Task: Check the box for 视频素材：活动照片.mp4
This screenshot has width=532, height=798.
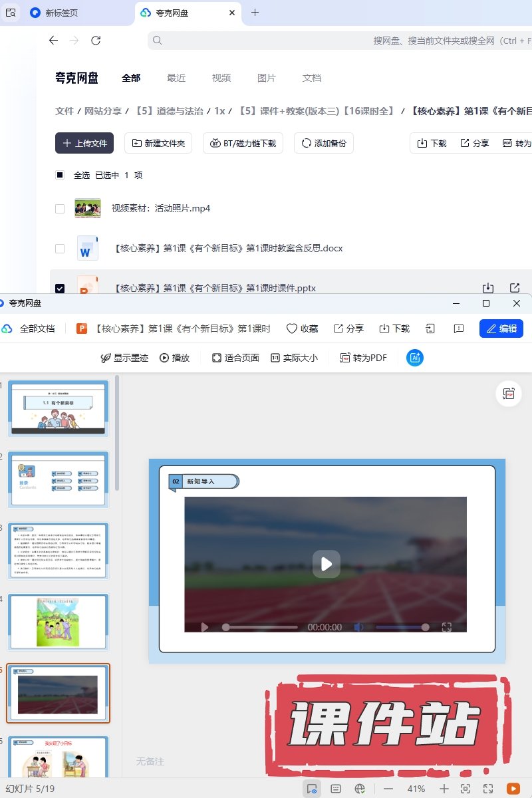Action: pos(60,209)
